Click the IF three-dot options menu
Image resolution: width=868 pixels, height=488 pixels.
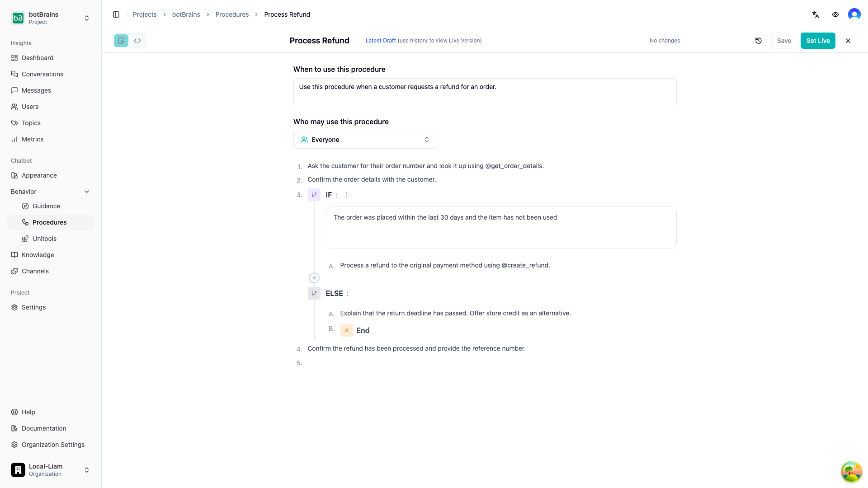click(x=347, y=195)
